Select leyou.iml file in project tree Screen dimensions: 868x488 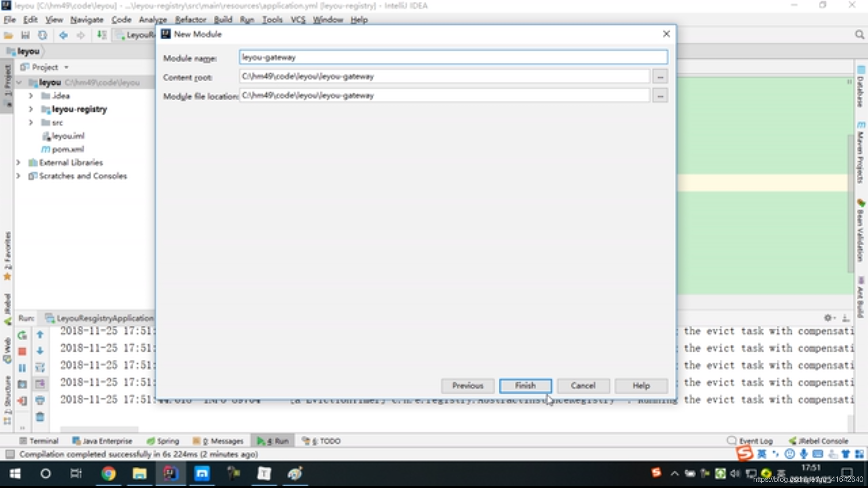point(63,136)
